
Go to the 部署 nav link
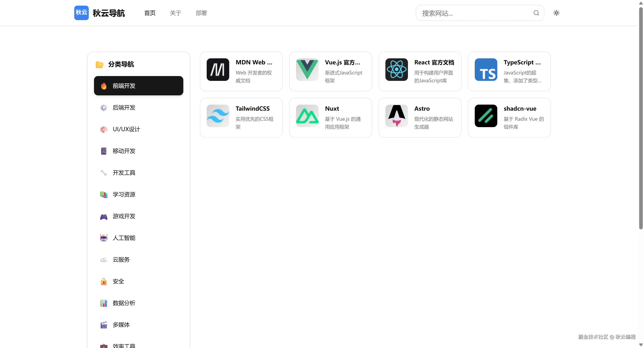[x=201, y=13]
